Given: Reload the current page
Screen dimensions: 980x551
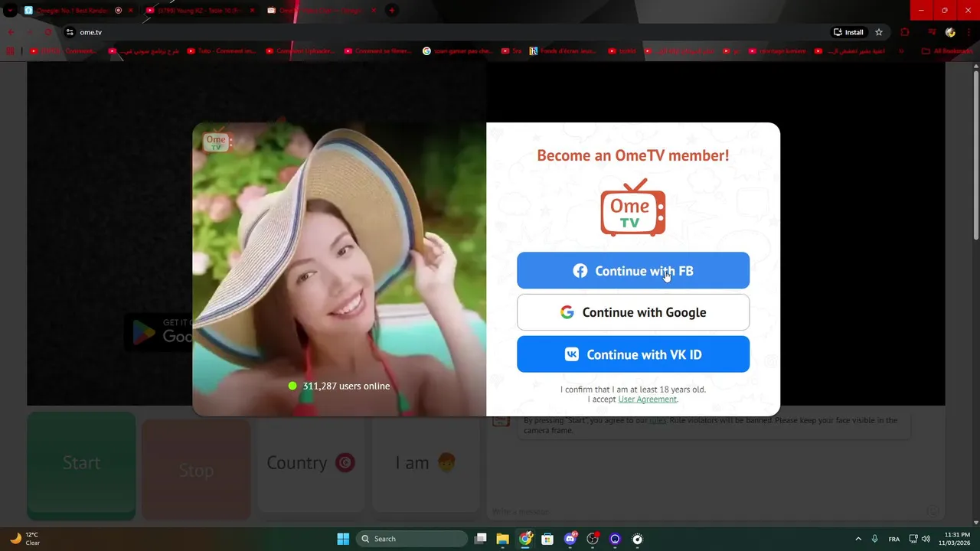Looking at the screenshot, I should click(x=47, y=32).
